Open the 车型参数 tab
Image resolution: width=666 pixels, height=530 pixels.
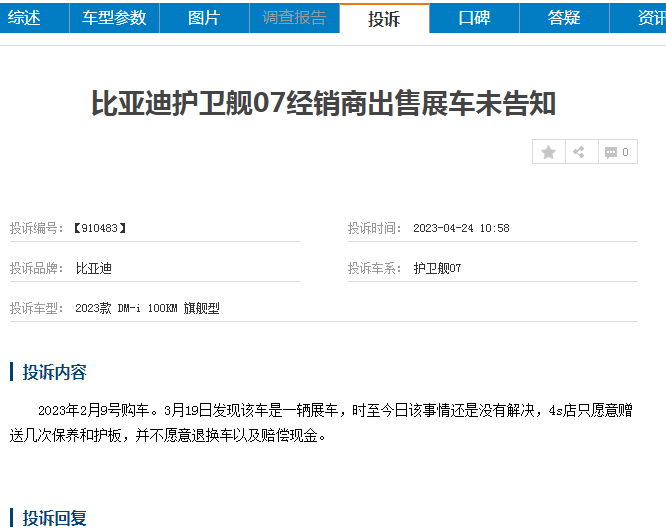pos(114,18)
